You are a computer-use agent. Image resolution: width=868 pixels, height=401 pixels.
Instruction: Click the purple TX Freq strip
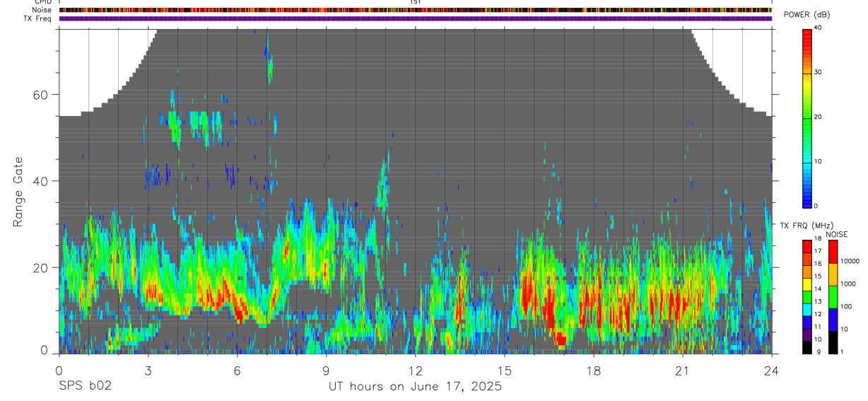[416, 18]
